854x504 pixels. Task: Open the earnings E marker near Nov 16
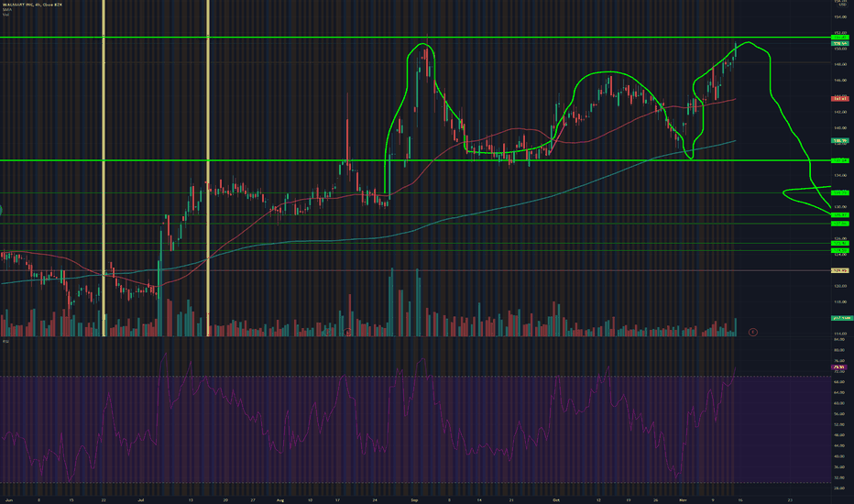pyautogui.click(x=752, y=332)
